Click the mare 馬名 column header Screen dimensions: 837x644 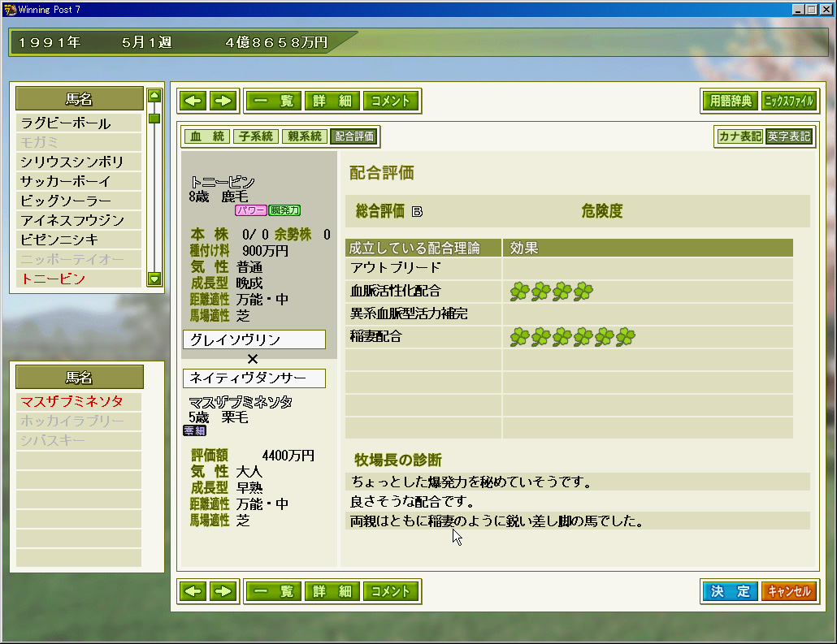80,377
